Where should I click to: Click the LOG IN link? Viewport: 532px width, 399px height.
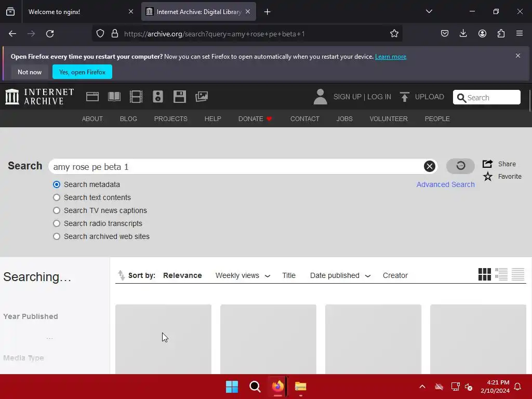[379, 97]
